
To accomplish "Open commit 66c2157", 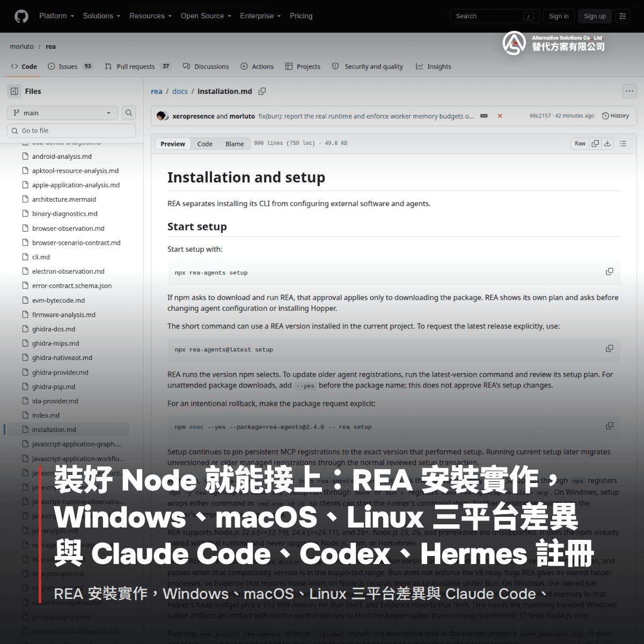I will coord(540,116).
